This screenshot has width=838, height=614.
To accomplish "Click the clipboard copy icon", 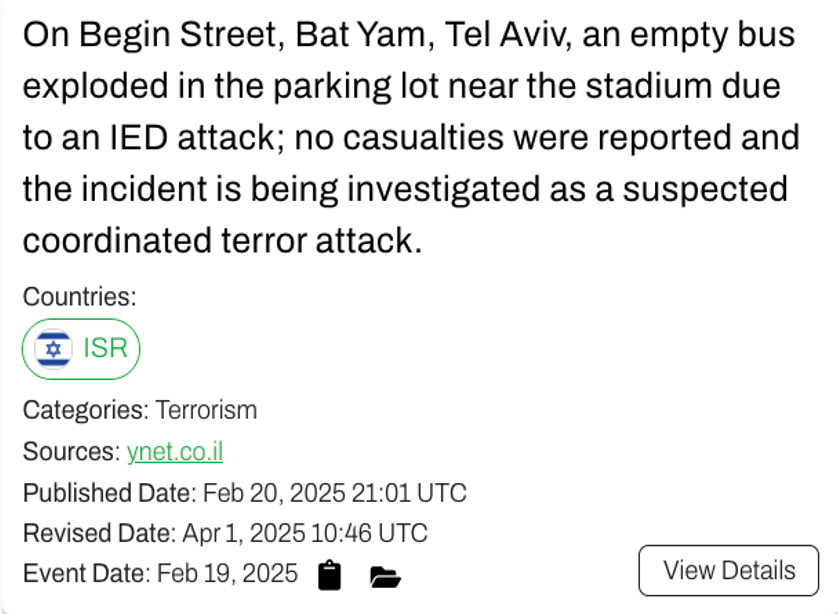I will (x=329, y=575).
